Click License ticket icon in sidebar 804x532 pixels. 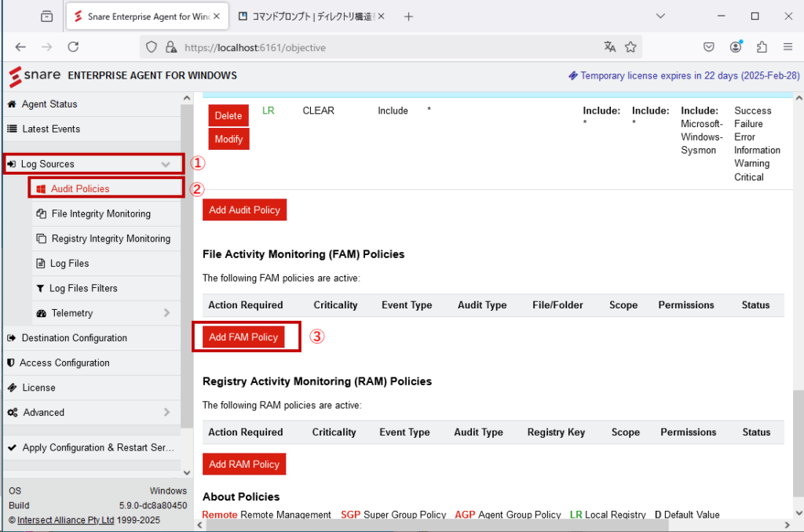13,388
